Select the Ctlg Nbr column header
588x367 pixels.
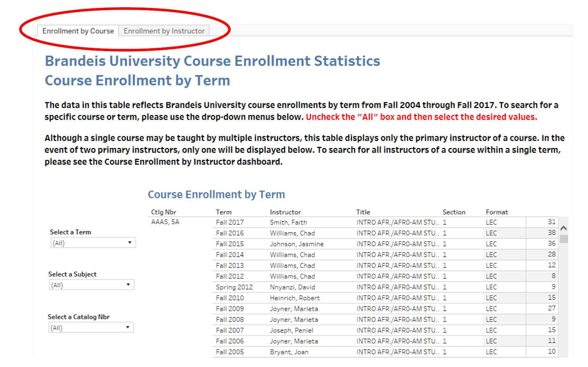pos(164,212)
